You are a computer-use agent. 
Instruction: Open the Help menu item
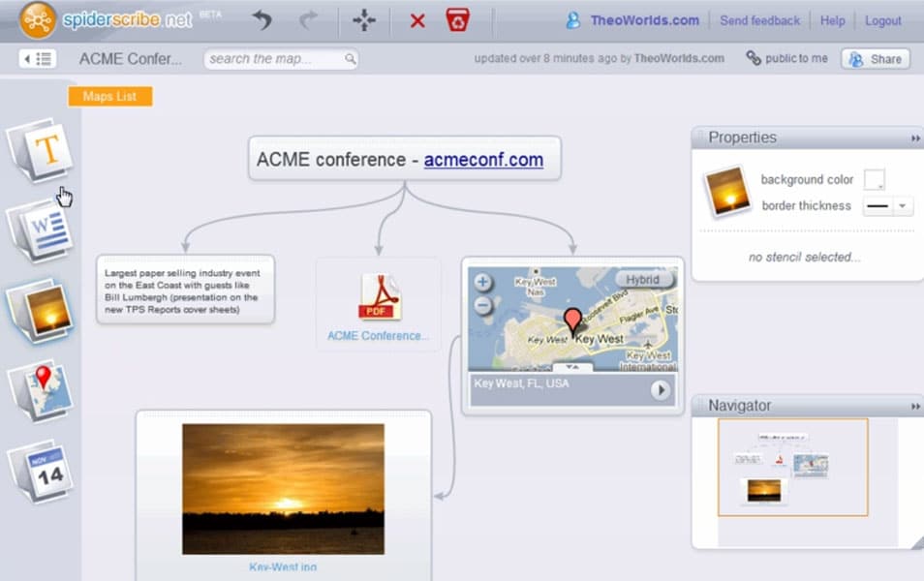(x=832, y=20)
